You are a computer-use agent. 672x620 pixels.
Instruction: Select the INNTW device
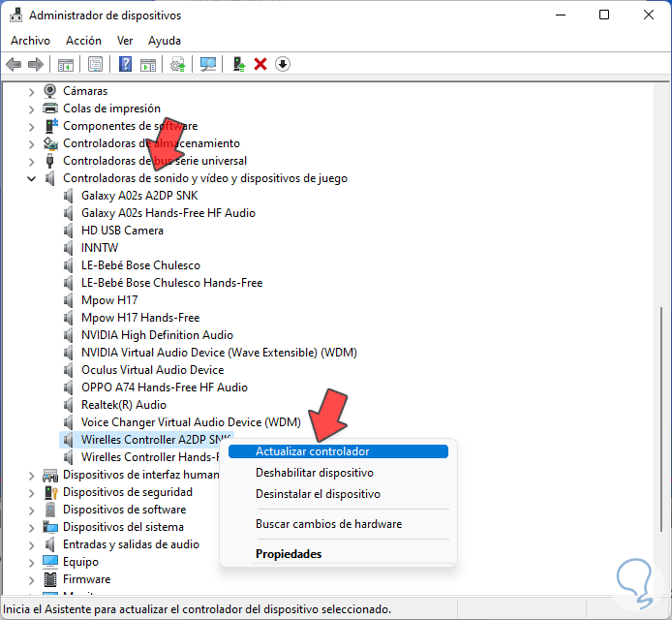coord(100,248)
